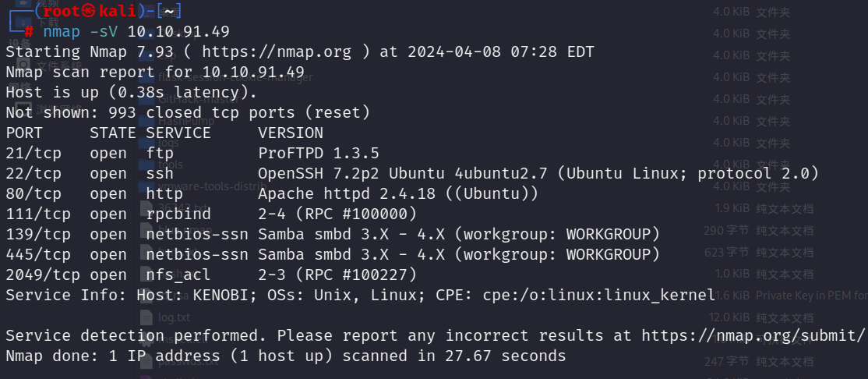The width and height of the screenshot is (868, 379).
Task: Open the https://nmap.org link
Action: coord(277,52)
